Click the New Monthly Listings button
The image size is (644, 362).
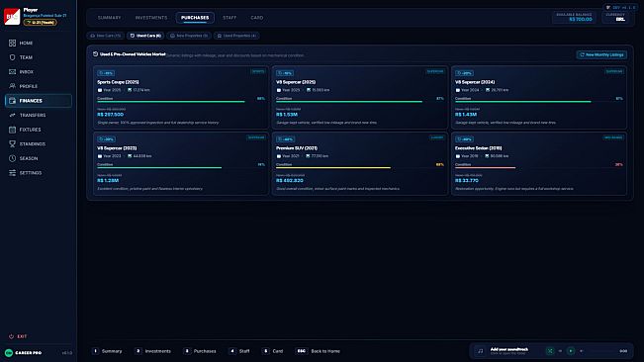[x=601, y=54]
